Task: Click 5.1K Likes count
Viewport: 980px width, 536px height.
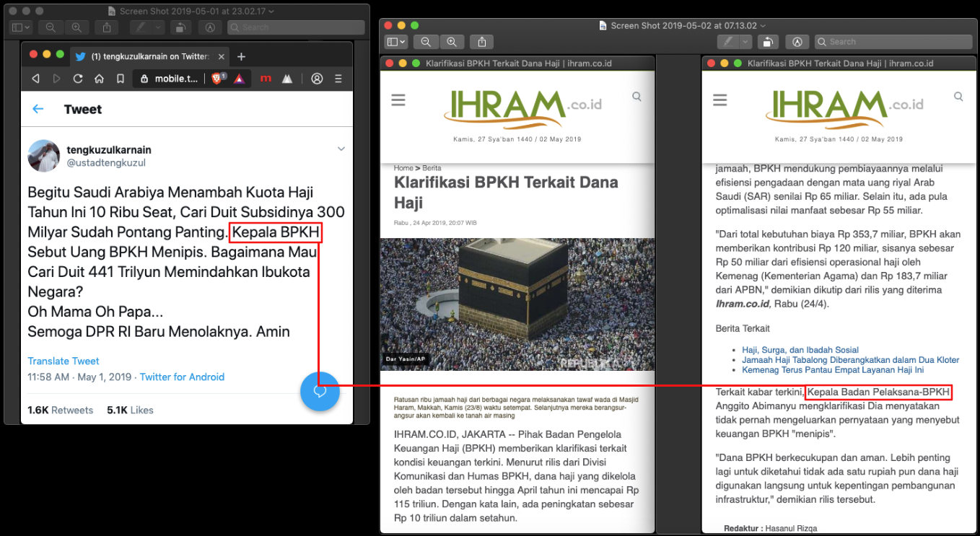Action: tap(130, 410)
